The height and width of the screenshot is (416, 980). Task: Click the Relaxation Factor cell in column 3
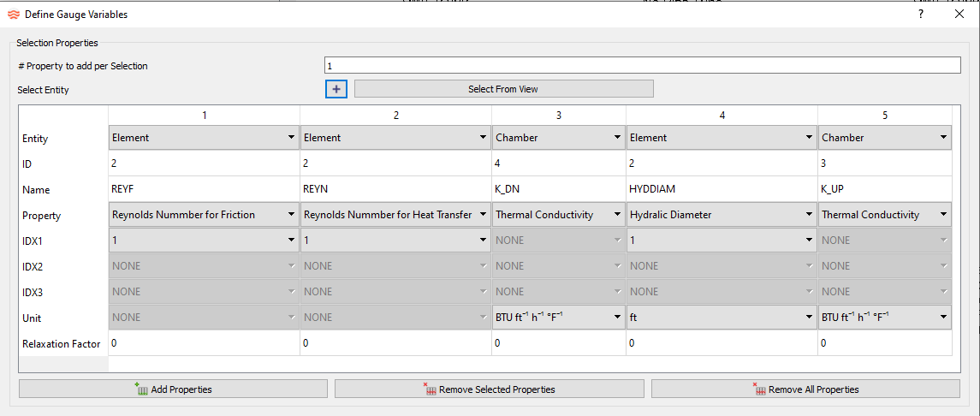coord(558,343)
